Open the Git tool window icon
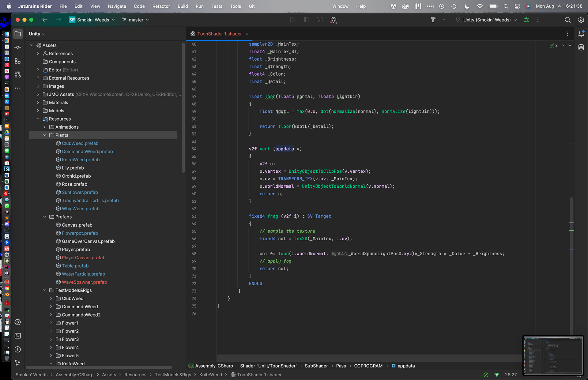 [x=18, y=363]
